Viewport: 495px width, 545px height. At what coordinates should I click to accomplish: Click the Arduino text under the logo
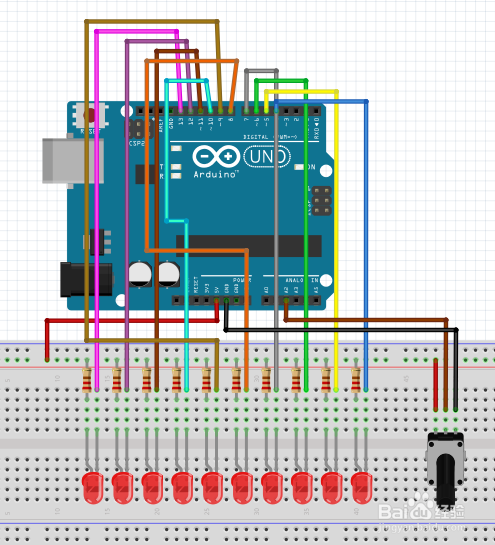(x=216, y=174)
